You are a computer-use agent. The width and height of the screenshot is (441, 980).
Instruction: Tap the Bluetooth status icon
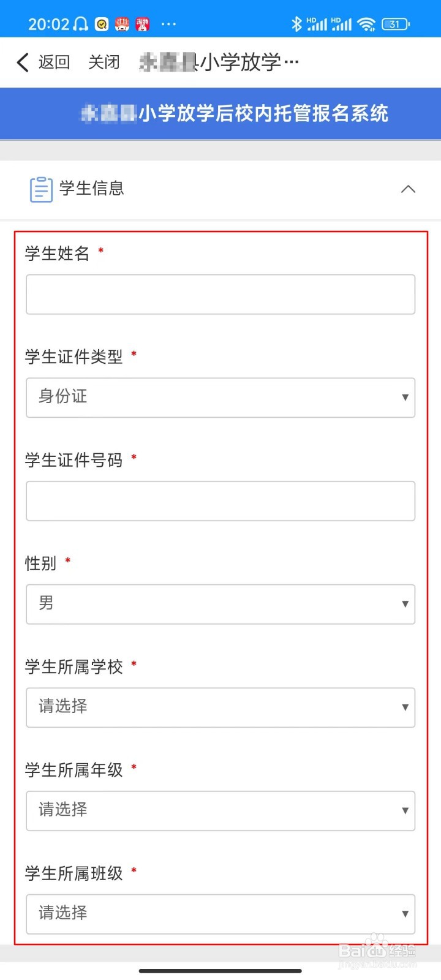tap(296, 24)
